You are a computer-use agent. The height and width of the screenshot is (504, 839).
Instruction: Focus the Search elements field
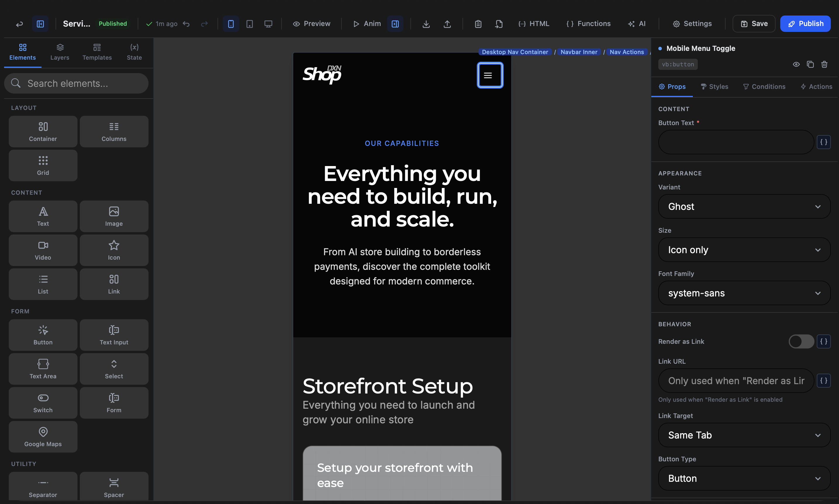76,84
